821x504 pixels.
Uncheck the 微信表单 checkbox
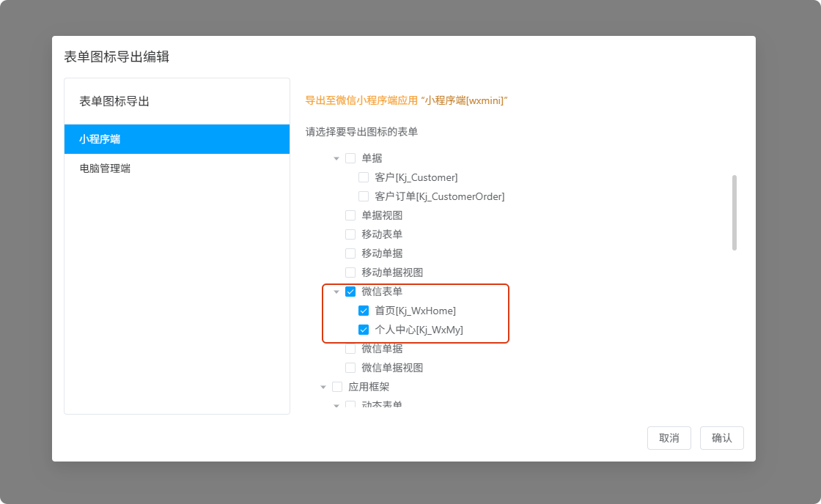pyautogui.click(x=350, y=292)
